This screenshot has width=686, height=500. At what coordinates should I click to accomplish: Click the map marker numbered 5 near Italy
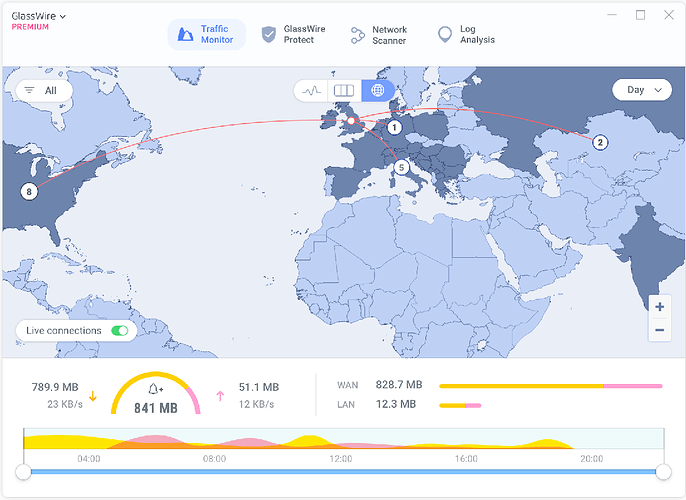tap(401, 167)
